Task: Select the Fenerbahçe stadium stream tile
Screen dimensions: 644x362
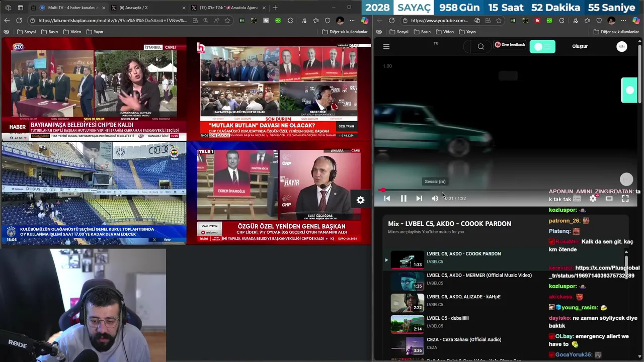Action: [94, 194]
